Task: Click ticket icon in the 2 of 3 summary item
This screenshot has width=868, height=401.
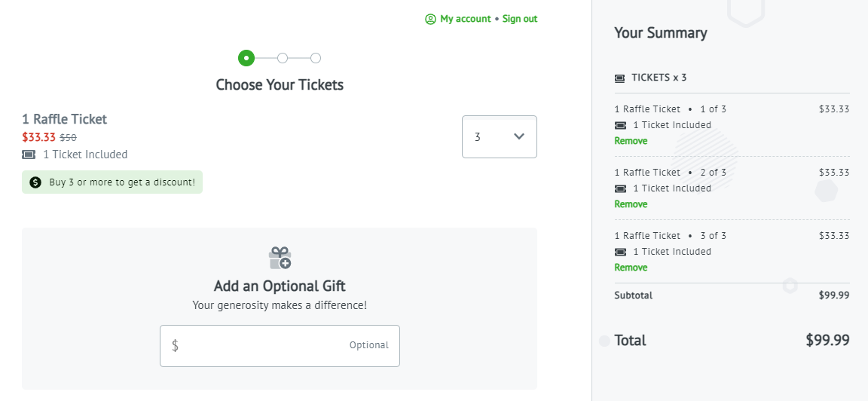Action: [621, 188]
